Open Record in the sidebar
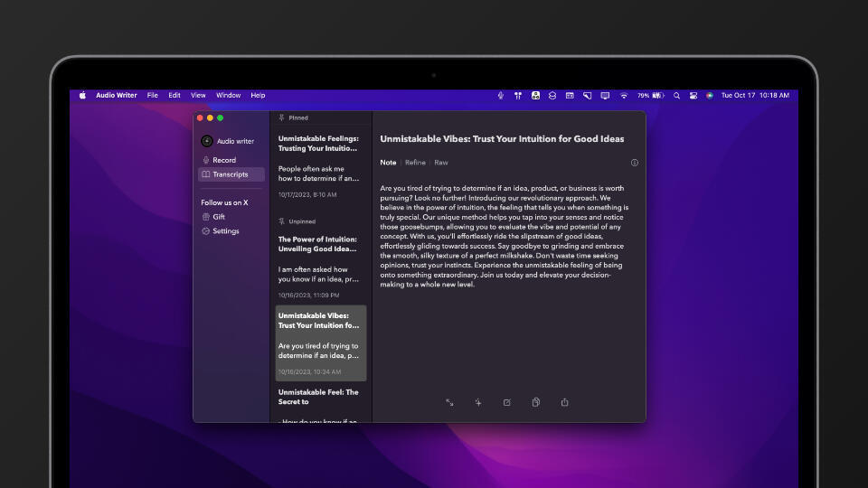868x488 pixels. pos(223,160)
